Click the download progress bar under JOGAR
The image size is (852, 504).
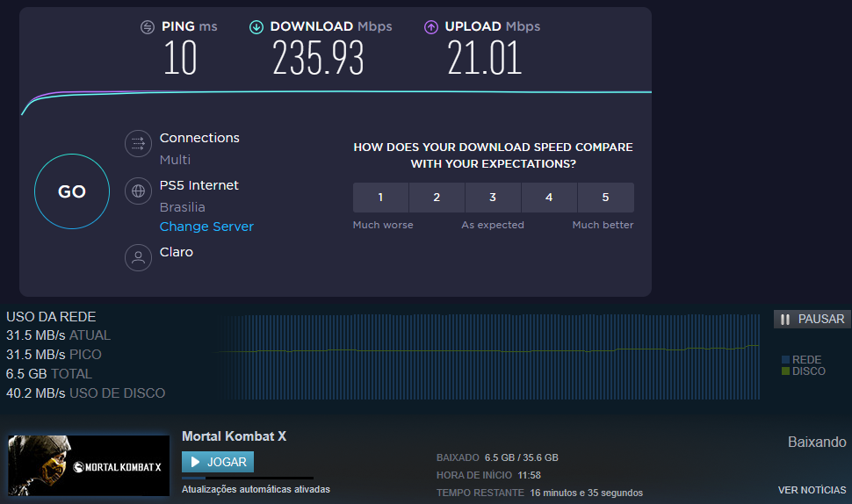248,478
